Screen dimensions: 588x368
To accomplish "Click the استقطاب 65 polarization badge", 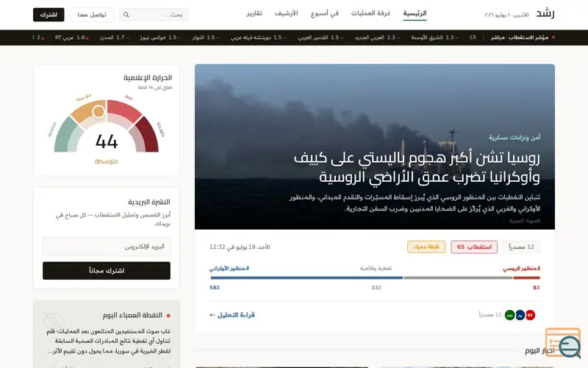I will point(474,247).
